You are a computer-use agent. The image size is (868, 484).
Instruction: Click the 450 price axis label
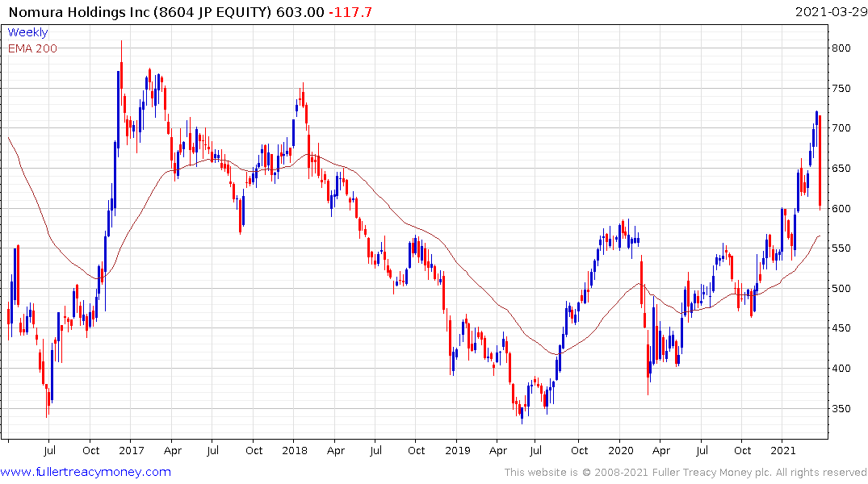point(841,328)
